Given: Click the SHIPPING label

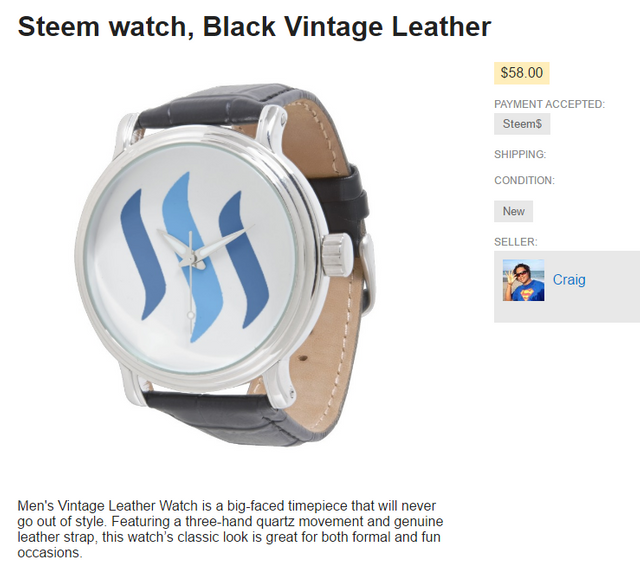Looking at the screenshot, I should pyautogui.click(x=520, y=154).
